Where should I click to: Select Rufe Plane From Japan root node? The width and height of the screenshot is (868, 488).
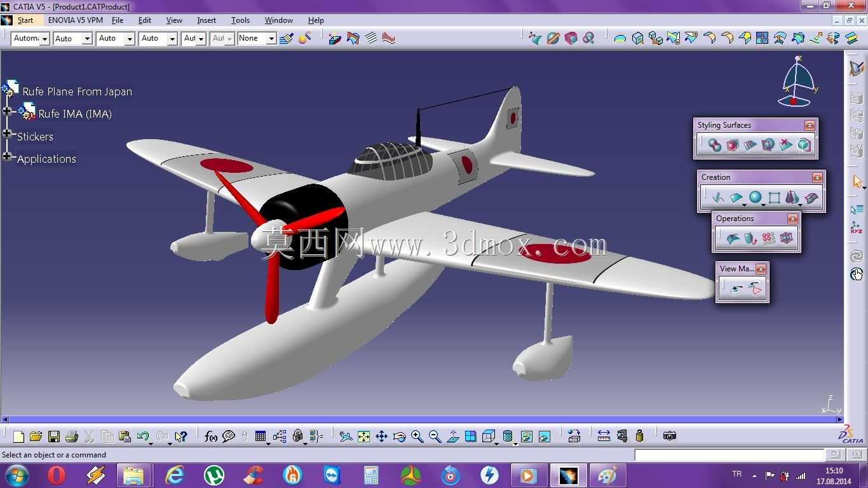coord(78,91)
